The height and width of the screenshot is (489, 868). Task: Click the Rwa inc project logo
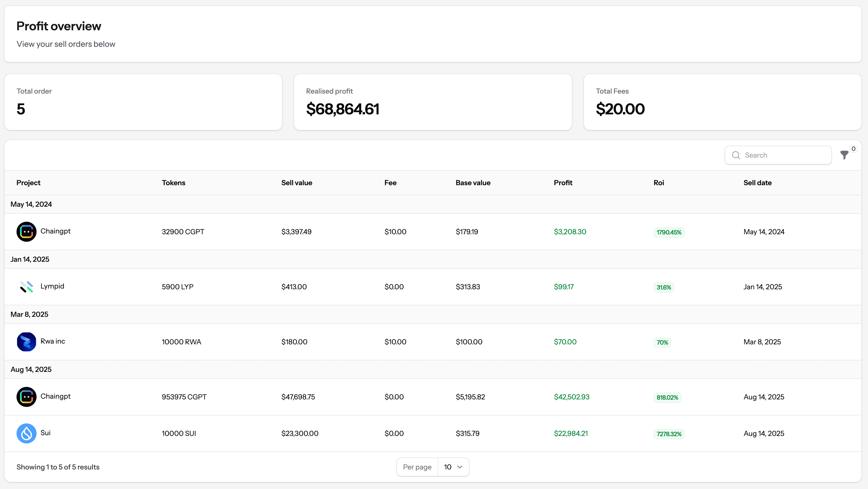pyautogui.click(x=26, y=342)
